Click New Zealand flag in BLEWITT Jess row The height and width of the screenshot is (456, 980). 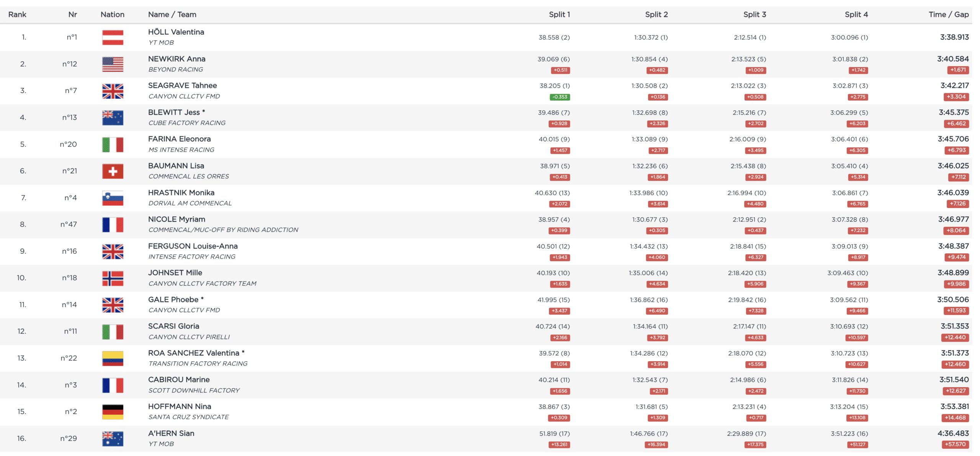[113, 118]
